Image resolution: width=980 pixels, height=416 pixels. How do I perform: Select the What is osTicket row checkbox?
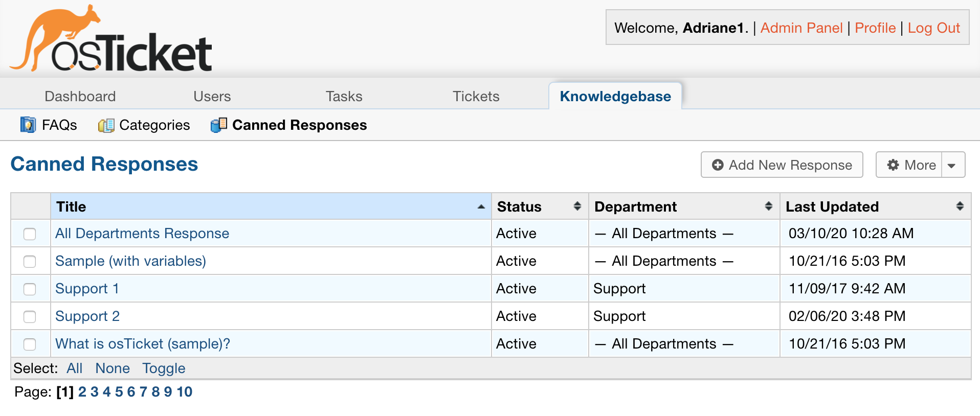tap(30, 344)
